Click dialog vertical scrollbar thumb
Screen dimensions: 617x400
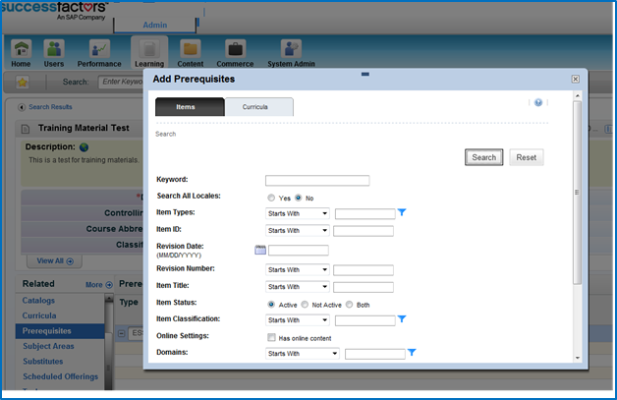point(577,192)
